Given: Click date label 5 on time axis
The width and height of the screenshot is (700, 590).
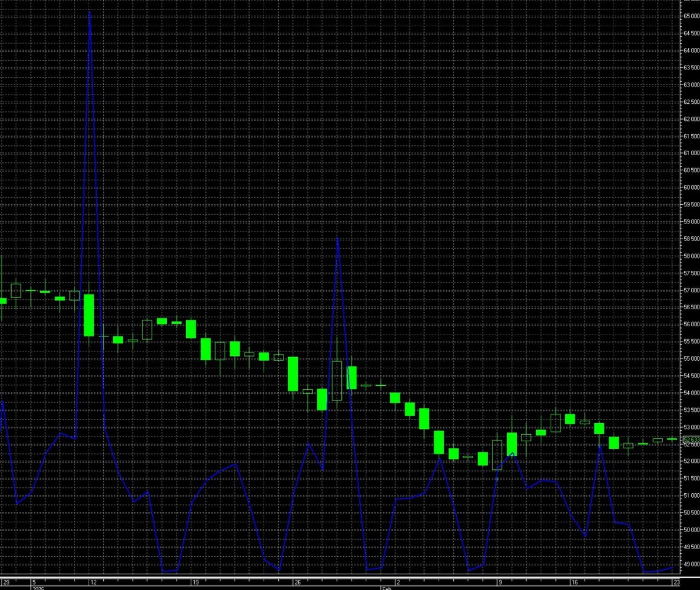Looking at the screenshot, I should (34, 582).
